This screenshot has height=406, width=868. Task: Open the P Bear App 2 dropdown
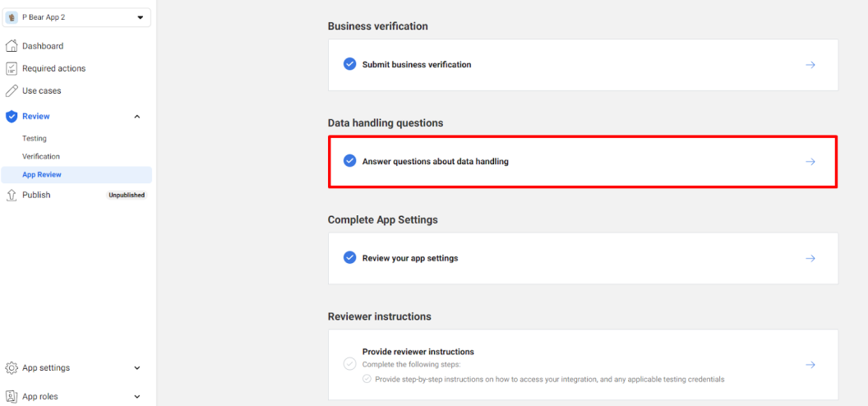point(77,17)
